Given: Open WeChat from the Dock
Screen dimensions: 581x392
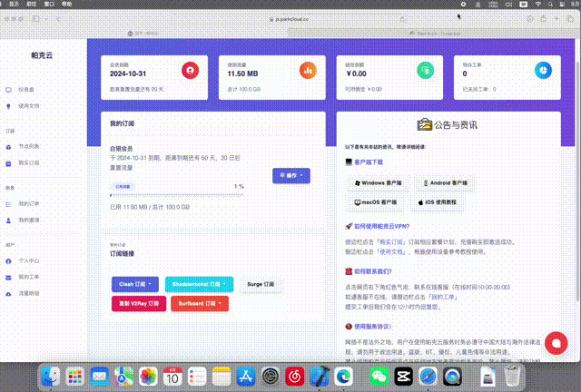Looking at the screenshot, I should coord(379,375).
